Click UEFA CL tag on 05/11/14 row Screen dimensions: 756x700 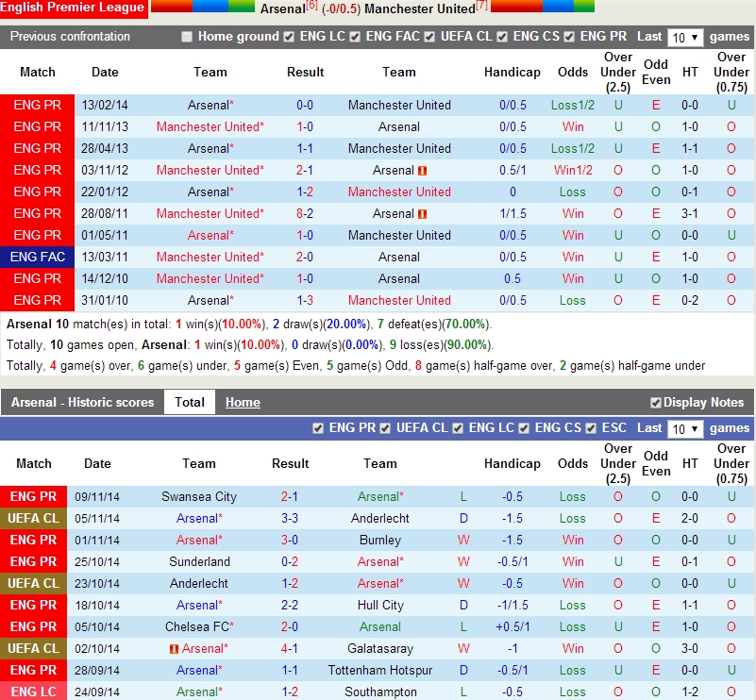pos(33,518)
